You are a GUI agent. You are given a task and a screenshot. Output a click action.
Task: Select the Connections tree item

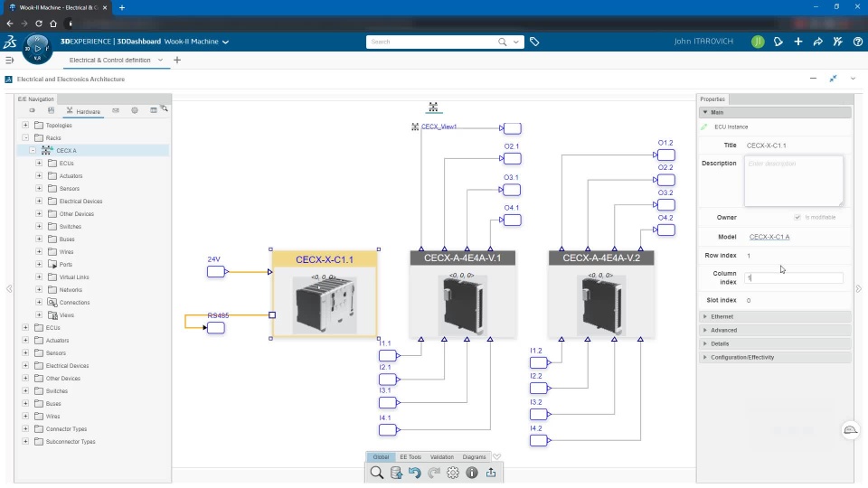click(74, 303)
